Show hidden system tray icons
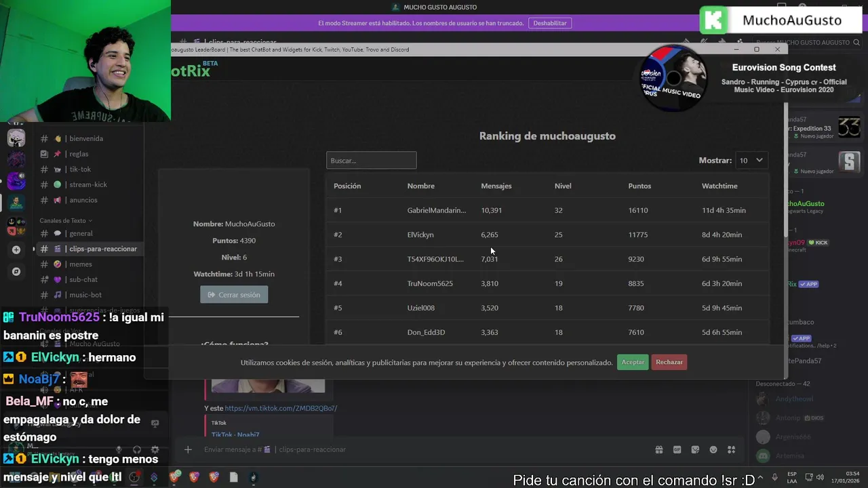 (x=762, y=477)
